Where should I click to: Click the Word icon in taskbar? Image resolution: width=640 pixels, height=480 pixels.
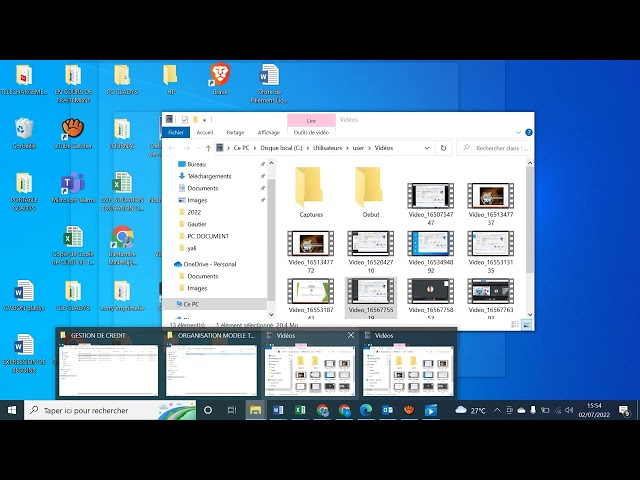(278, 410)
